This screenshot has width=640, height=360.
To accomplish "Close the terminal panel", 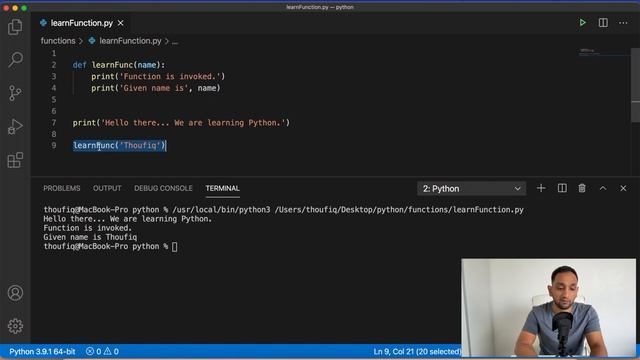I will (623, 188).
